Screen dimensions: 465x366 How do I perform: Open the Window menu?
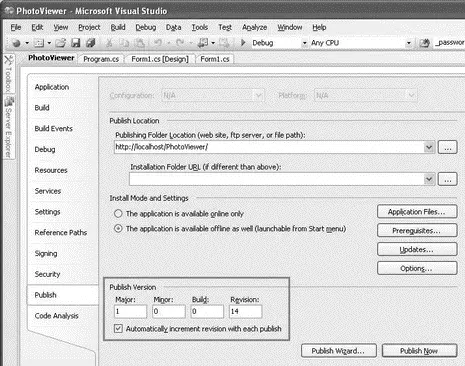(x=290, y=27)
